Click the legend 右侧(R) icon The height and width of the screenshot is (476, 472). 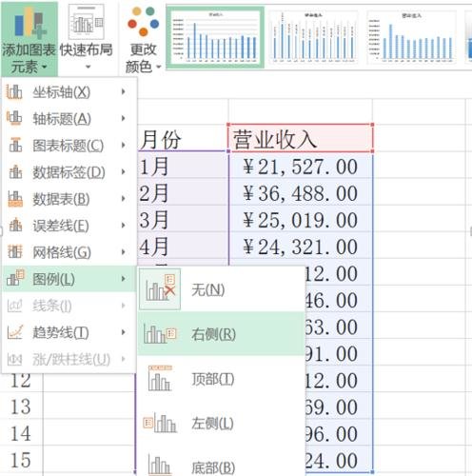160,334
